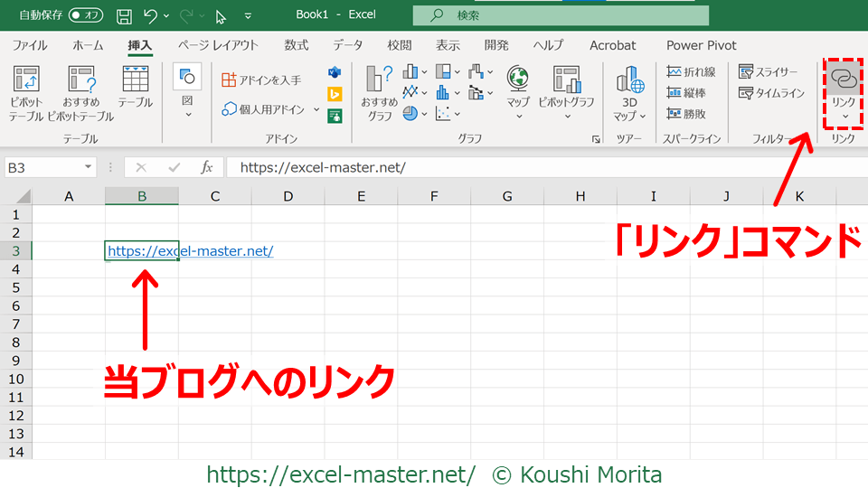Insert a Timeline filter
Image resolution: width=868 pixels, height=488 pixels.
pyautogui.click(x=771, y=93)
